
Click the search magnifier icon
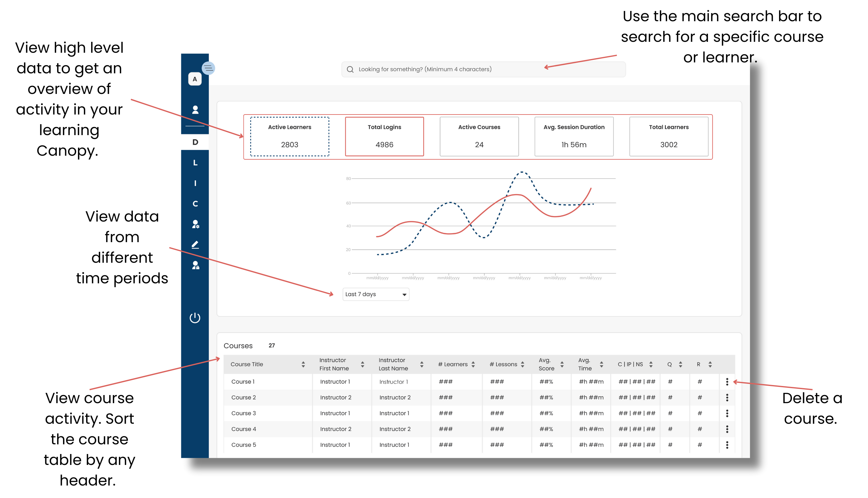coord(350,70)
